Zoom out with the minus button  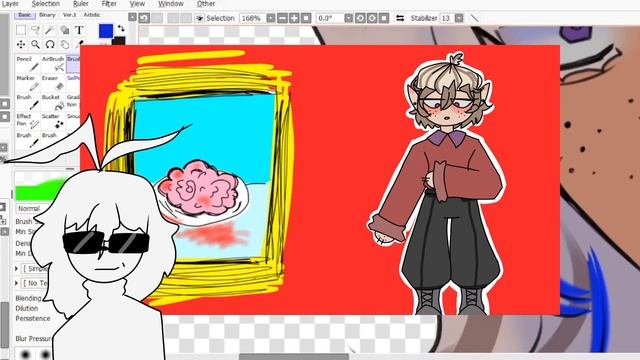pos(282,18)
